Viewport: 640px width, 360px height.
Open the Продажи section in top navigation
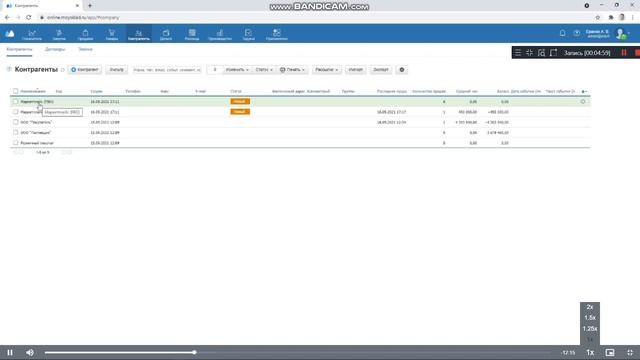(85, 34)
